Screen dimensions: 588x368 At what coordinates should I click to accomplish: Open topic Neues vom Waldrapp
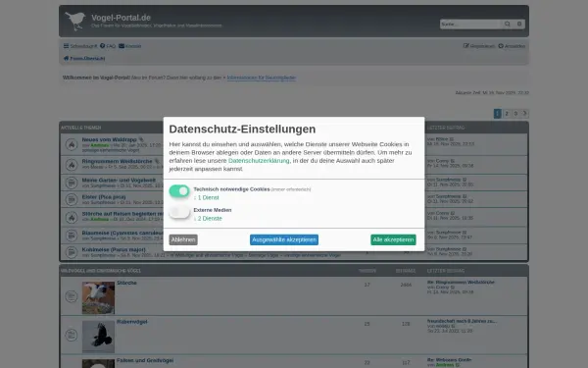pos(109,139)
